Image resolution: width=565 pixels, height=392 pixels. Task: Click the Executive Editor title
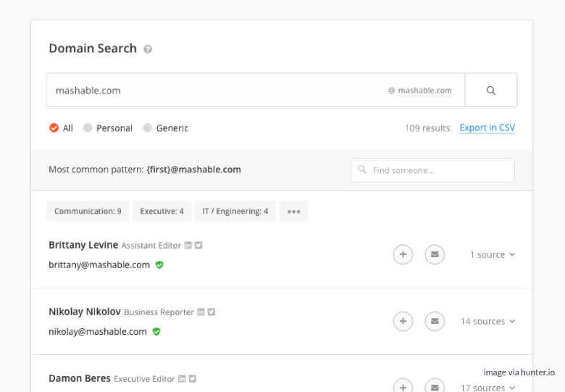[144, 379]
